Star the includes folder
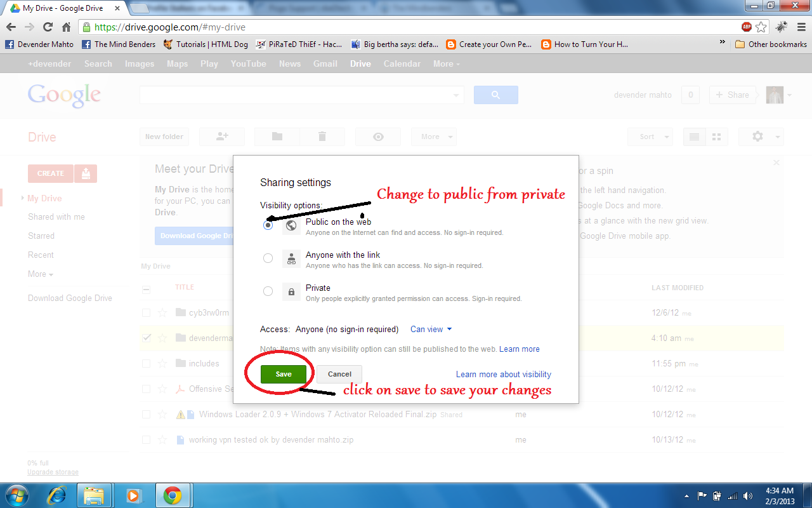Viewport: 812px width, 508px height. click(162, 363)
